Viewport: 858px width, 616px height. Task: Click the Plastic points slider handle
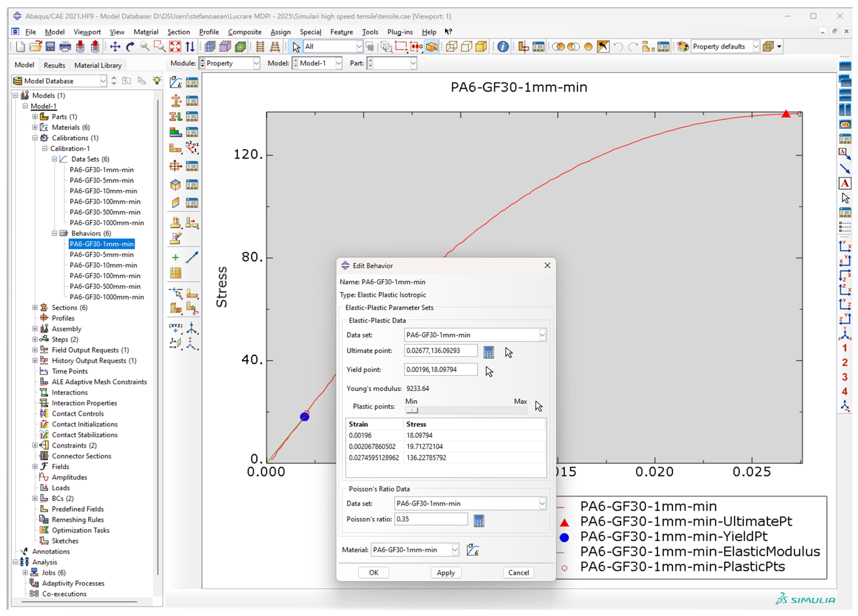pos(412,411)
